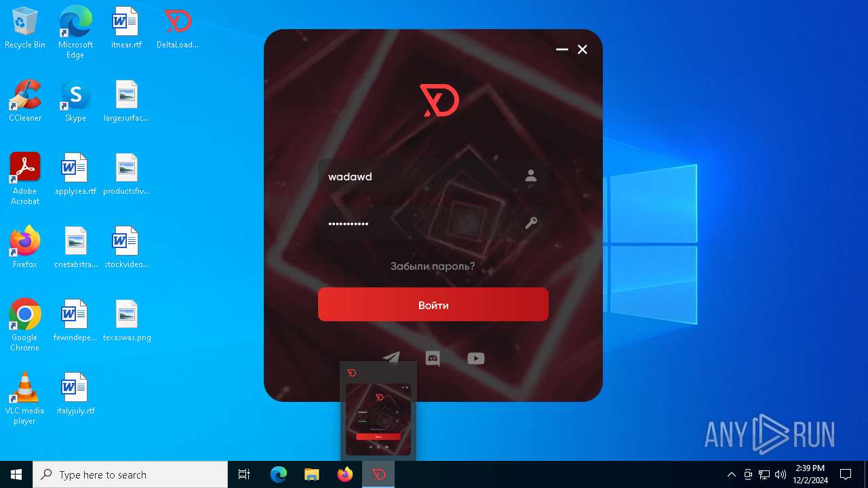Select the italyjuly.rtf desktop file
Image resolution: width=868 pixels, height=488 pixels.
(75, 394)
